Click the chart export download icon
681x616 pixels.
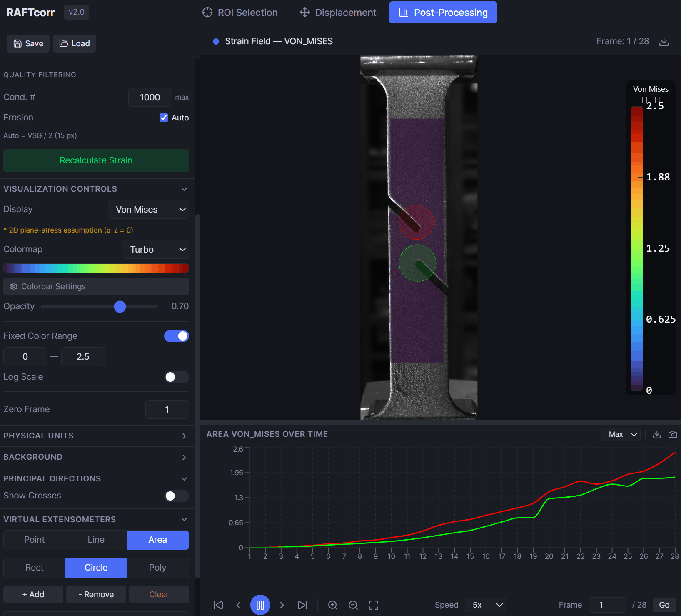click(657, 434)
